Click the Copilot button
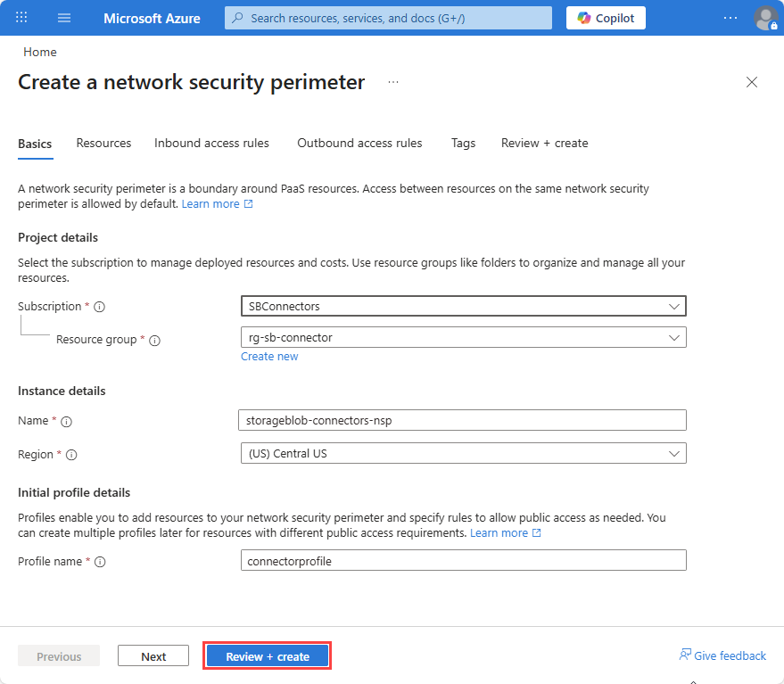784x684 pixels. (606, 18)
